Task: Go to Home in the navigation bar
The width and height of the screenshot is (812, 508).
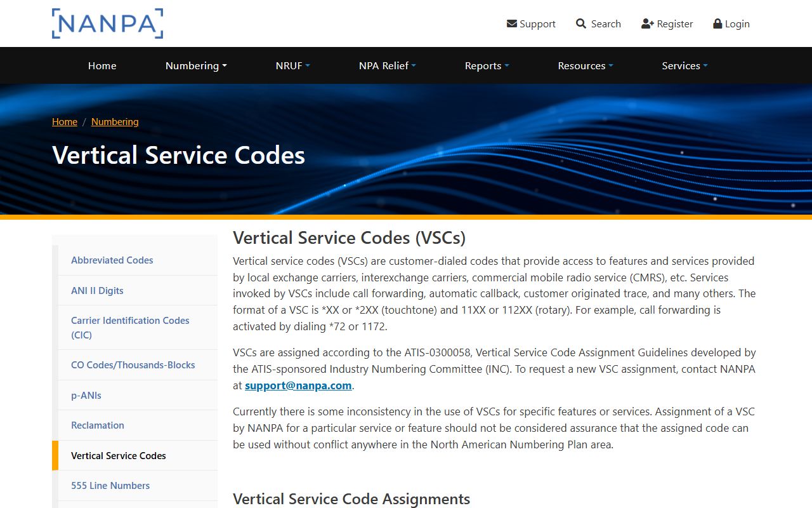Action: pyautogui.click(x=102, y=65)
